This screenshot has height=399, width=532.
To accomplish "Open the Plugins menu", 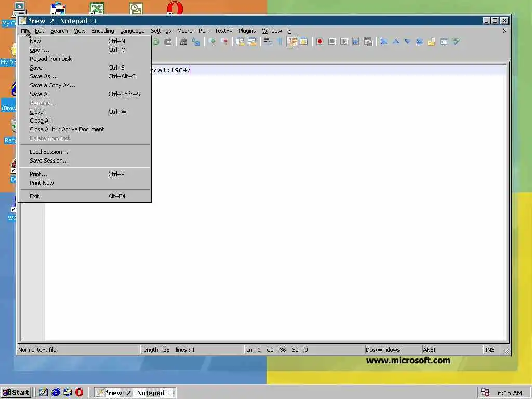I will (247, 31).
